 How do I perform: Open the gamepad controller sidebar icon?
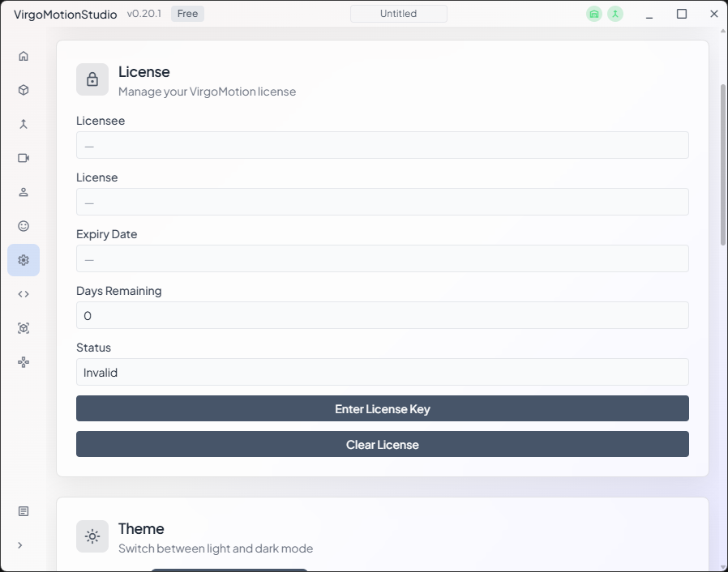pyautogui.click(x=24, y=362)
